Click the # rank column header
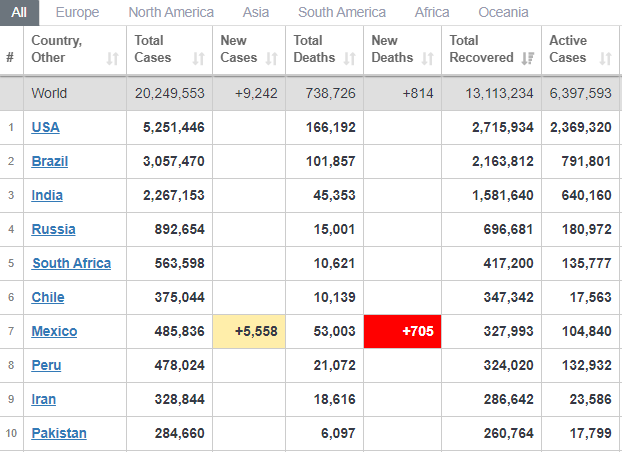622x452 pixels. pyautogui.click(x=10, y=58)
